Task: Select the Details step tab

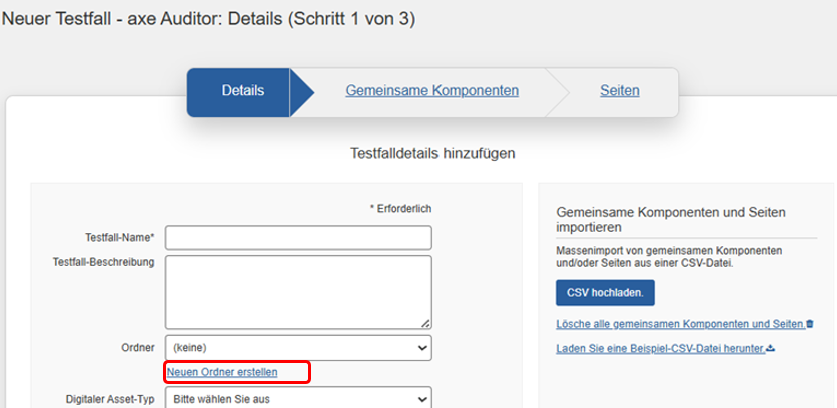Action: click(x=242, y=91)
